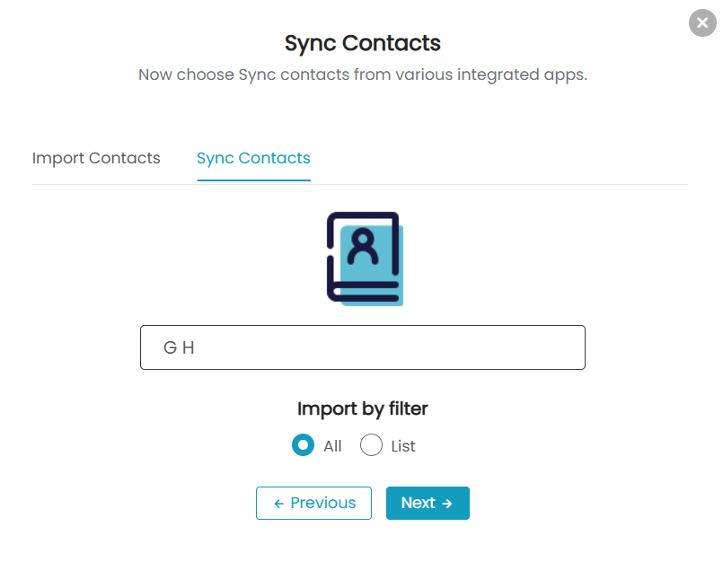Select the All radio button
The width and height of the screenshot is (723, 588).
click(303, 445)
